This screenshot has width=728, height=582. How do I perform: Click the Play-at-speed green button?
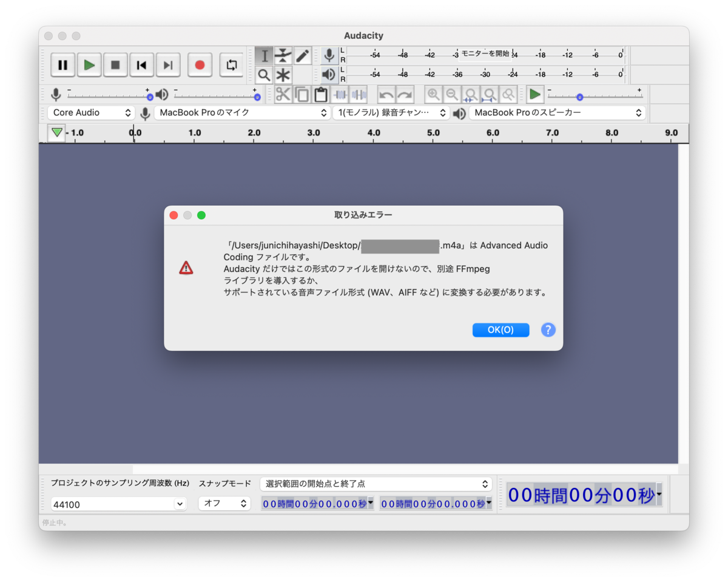point(534,95)
